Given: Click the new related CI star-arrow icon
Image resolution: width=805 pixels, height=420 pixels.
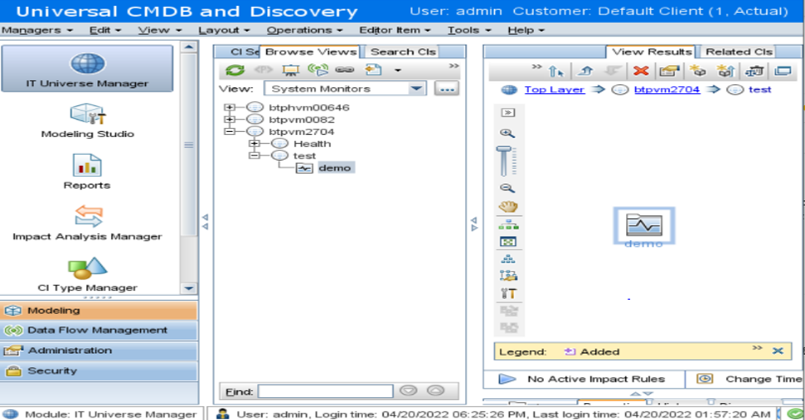Looking at the screenshot, I should [725, 71].
